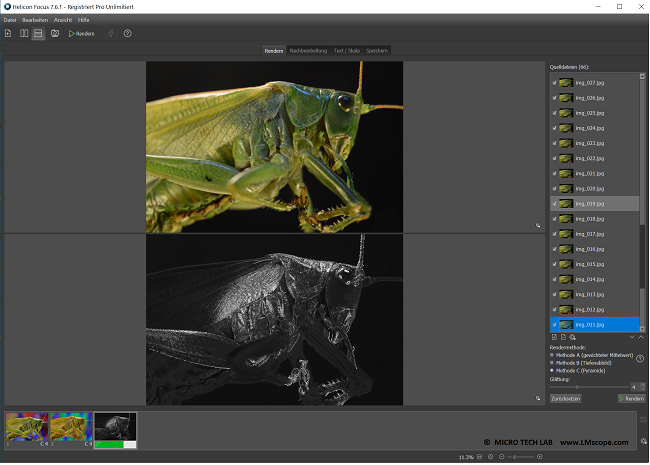Click the Zurücksetzen button
The height and width of the screenshot is (465, 650).
click(x=565, y=398)
